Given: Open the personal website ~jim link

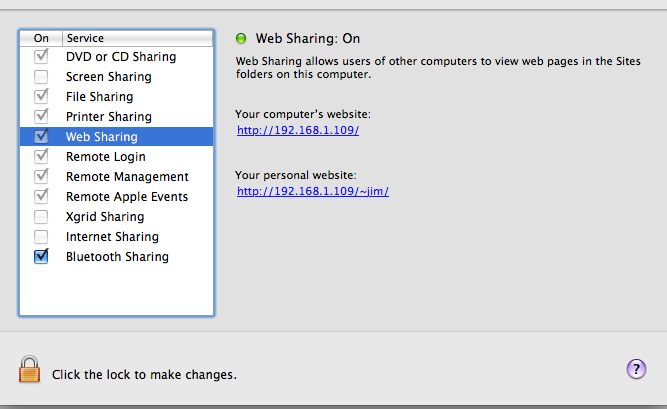Looking at the screenshot, I should [x=313, y=191].
